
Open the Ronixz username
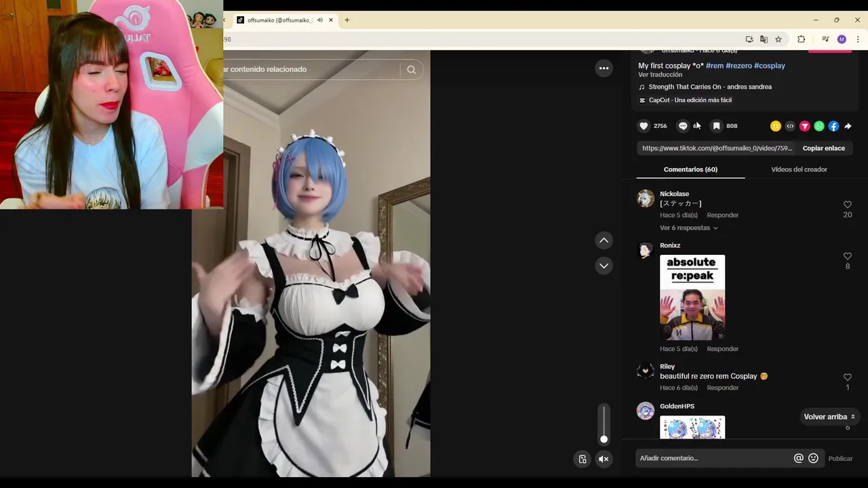[x=670, y=245]
